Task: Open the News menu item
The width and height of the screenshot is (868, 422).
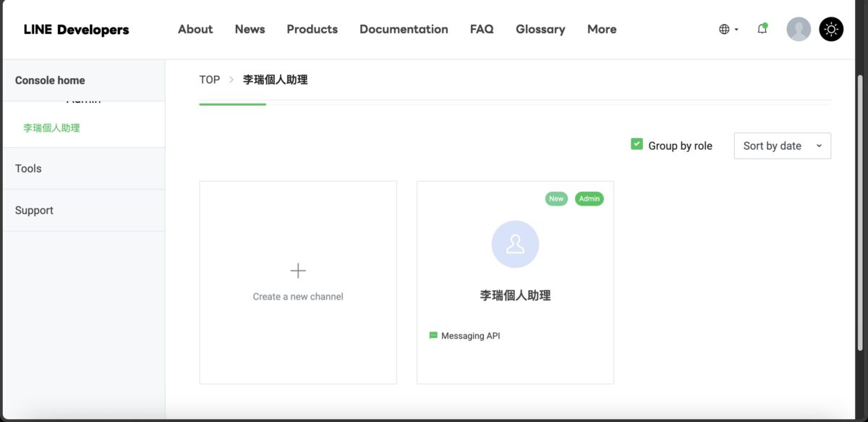Action: (250, 30)
